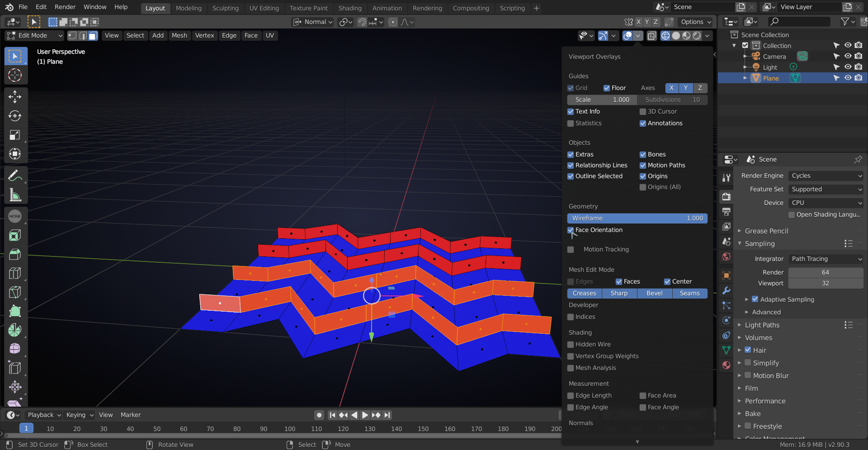Viewport: 868px width, 450px height.
Task: Expand the Light Paths panel
Action: point(762,325)
